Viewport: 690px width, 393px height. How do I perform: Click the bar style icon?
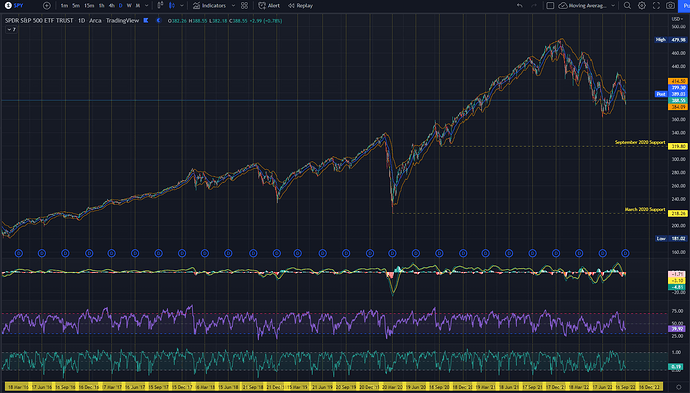coord(160,6)
